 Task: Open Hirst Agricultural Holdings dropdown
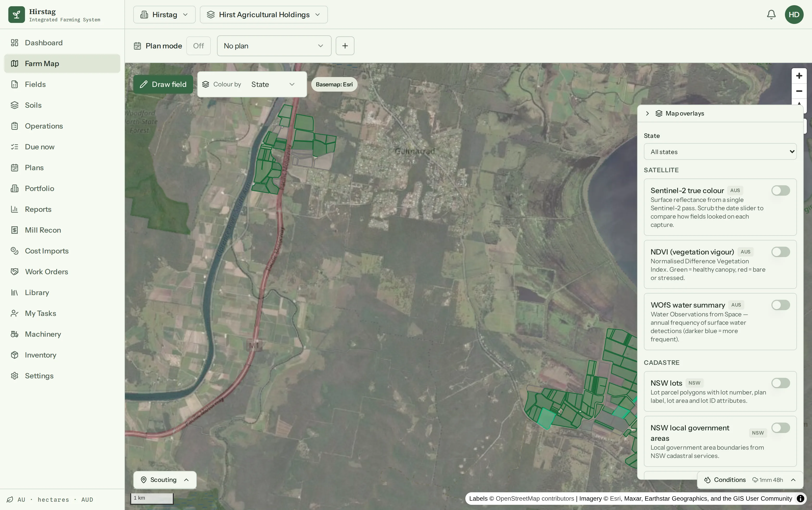[x=263, y=15]
